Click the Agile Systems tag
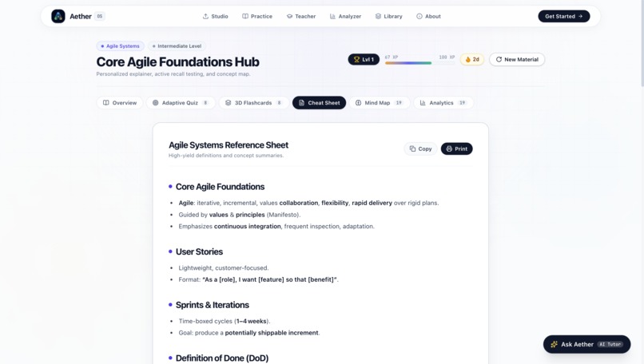Viewport: 644px width, 364px height. [x=121, y=46]
